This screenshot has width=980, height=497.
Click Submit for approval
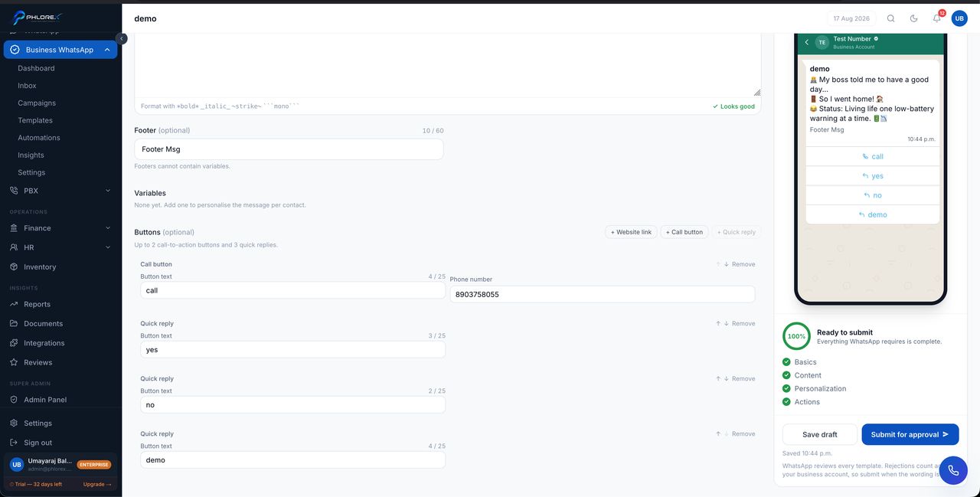click(x=910, y=434)
